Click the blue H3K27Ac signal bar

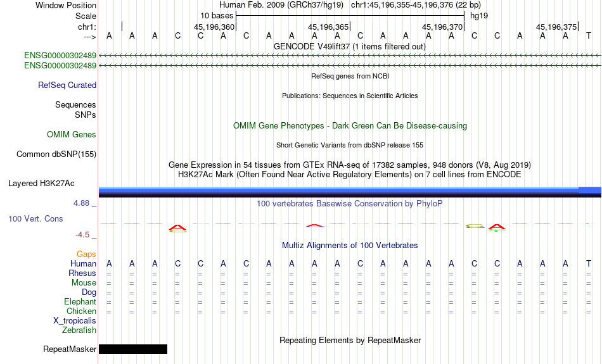pos(350,192)
